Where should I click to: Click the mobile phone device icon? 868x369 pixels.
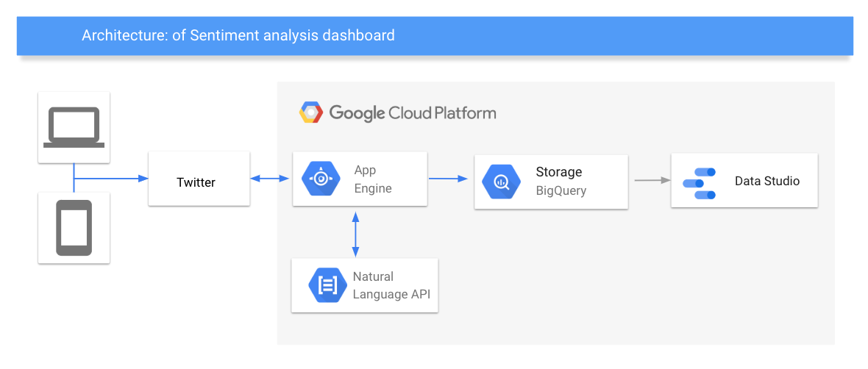point(74,228)
